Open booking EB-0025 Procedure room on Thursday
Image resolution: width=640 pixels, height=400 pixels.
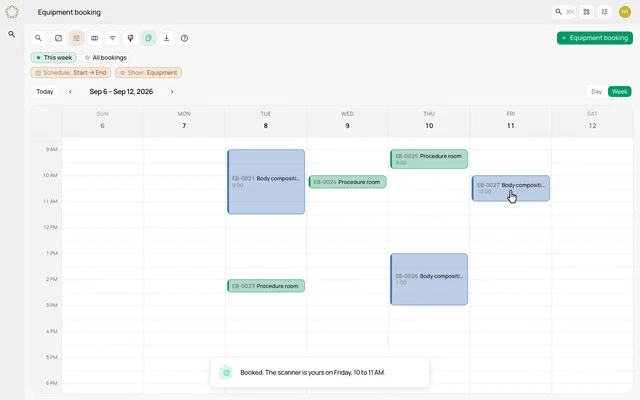click(429, 159)
